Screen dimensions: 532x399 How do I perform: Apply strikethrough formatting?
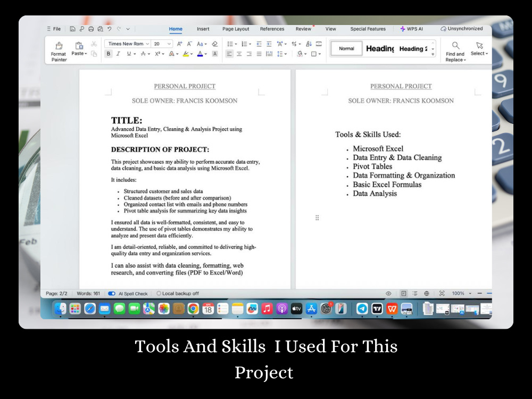(x=143, y=54)
